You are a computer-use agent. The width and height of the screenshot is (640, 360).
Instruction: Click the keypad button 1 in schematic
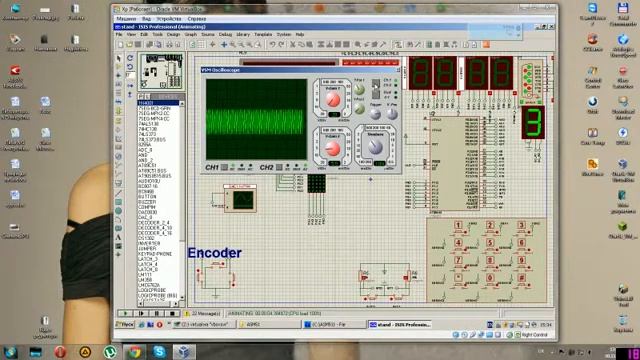click(x=458, y=225)
